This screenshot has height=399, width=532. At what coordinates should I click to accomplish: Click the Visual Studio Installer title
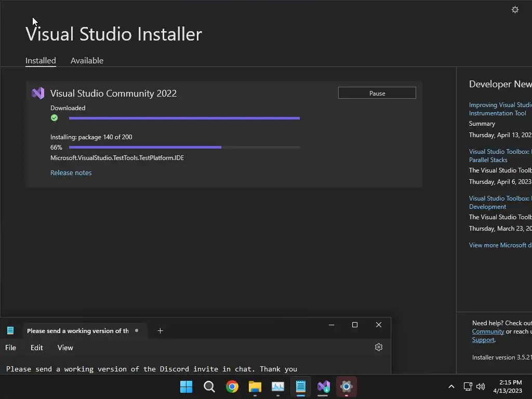[x=114, y=34]
